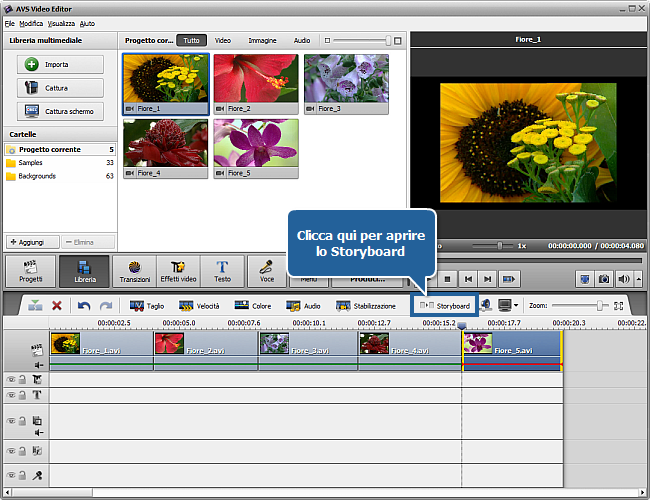This screenshot has width=650, height=500.
Task: Open the Storyboard view
Action: click(444, 306)
